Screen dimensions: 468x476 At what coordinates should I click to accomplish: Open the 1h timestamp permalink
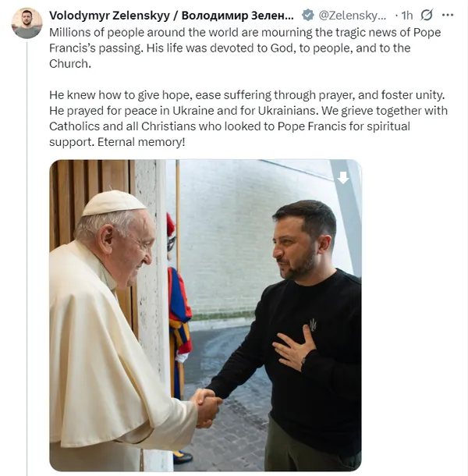pyautogui.click(x=407, y=15)
